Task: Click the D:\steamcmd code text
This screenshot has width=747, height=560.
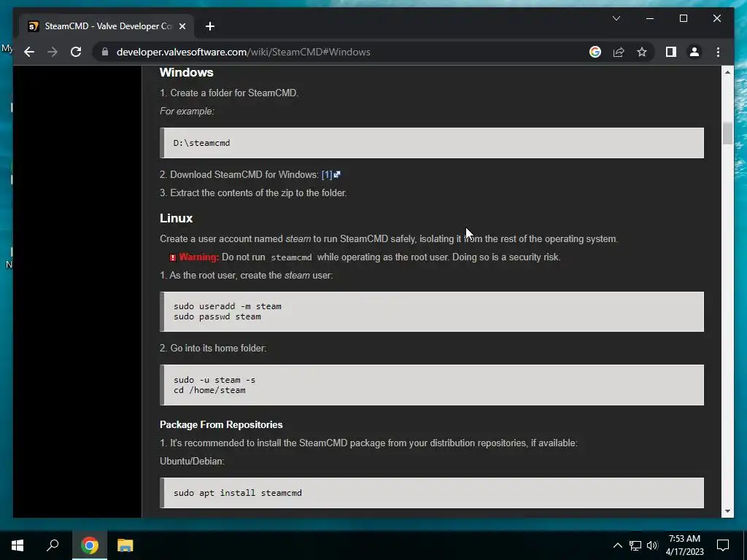Action: (201, 143)
